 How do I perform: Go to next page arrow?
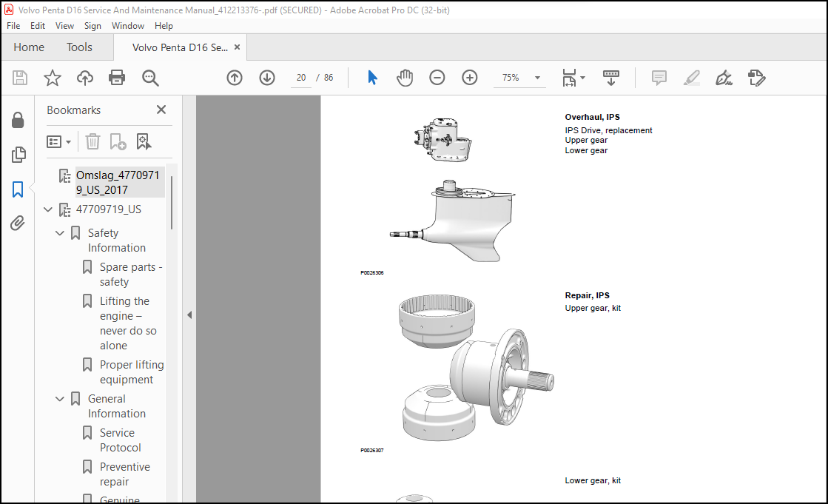pos(267,78)
